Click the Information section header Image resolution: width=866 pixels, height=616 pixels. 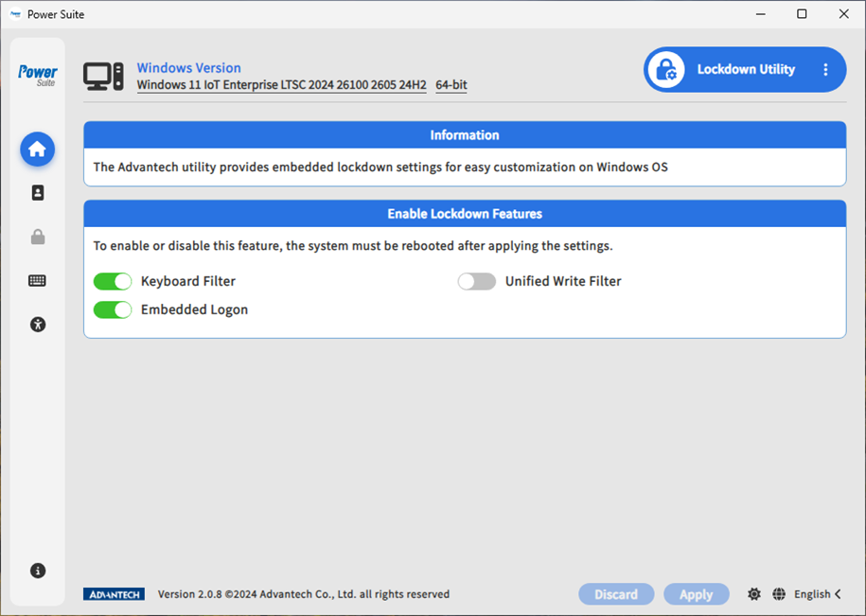464,135
